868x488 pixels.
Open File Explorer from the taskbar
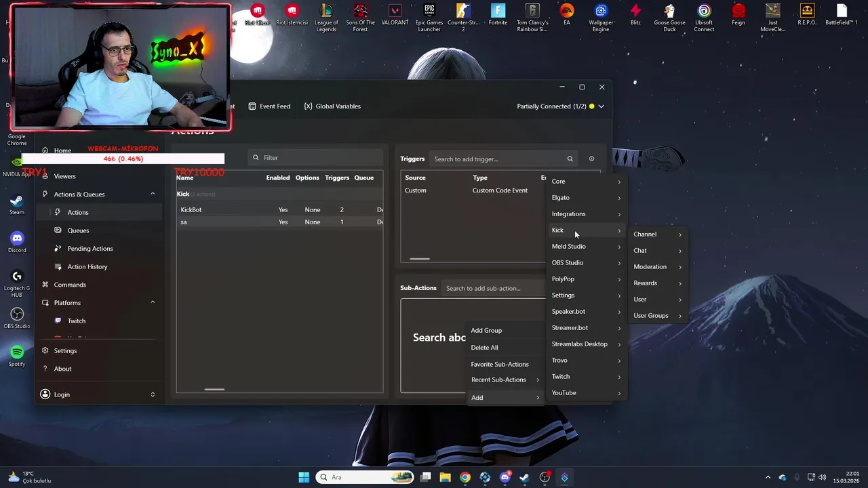[445, 477]
